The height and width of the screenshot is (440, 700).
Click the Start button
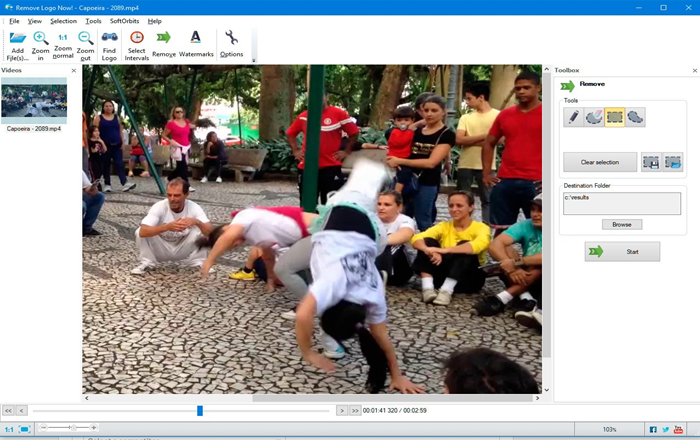622,252
